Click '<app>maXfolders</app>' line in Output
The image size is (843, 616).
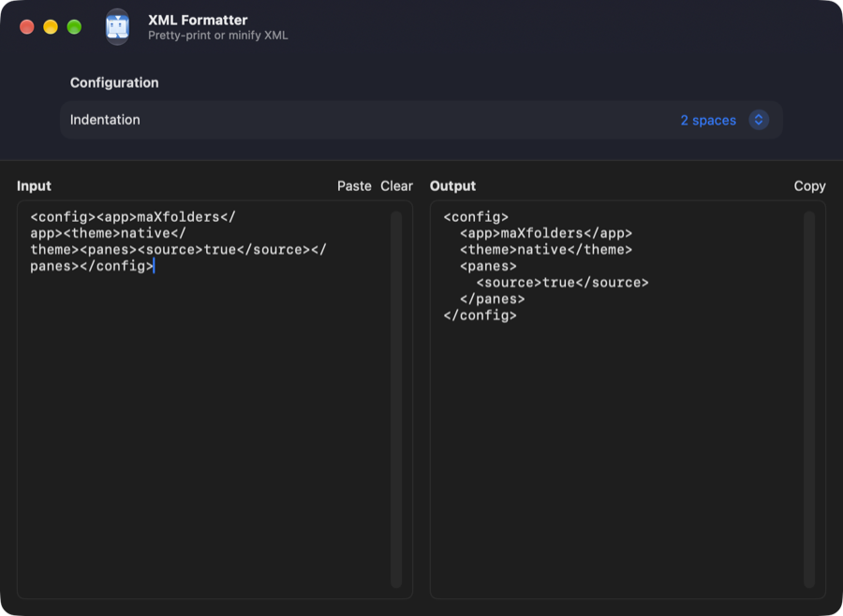546,233
